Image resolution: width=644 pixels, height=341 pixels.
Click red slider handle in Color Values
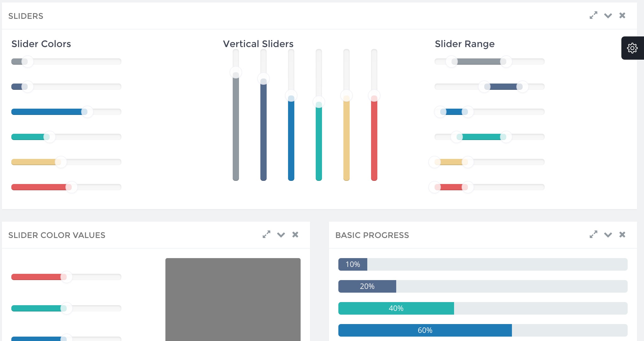coord(66,277)
